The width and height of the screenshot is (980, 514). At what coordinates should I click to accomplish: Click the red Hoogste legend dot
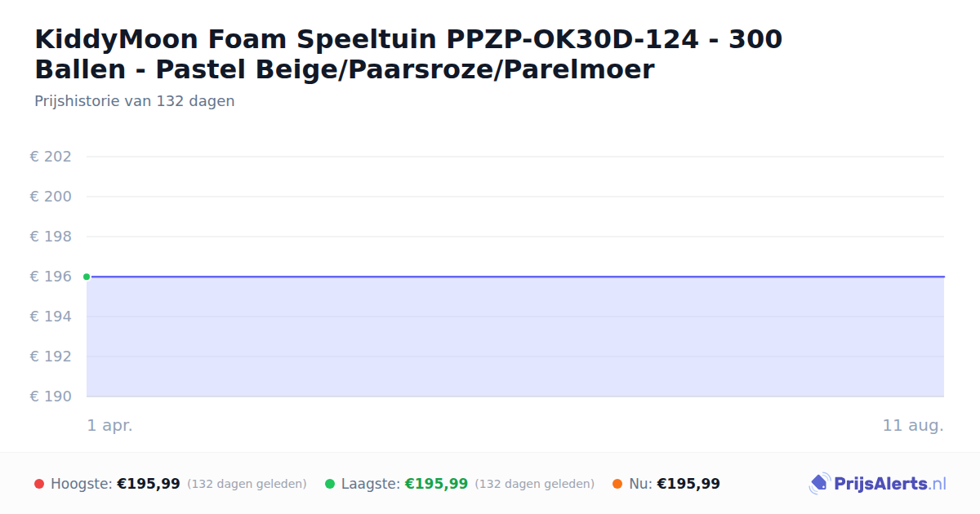tap(39, 484)
